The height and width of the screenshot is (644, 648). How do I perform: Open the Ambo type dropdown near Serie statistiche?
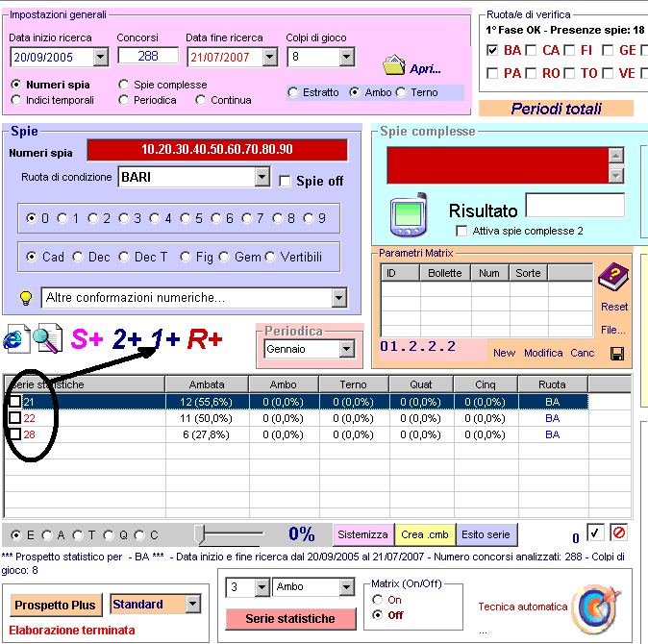pos(346,587)
